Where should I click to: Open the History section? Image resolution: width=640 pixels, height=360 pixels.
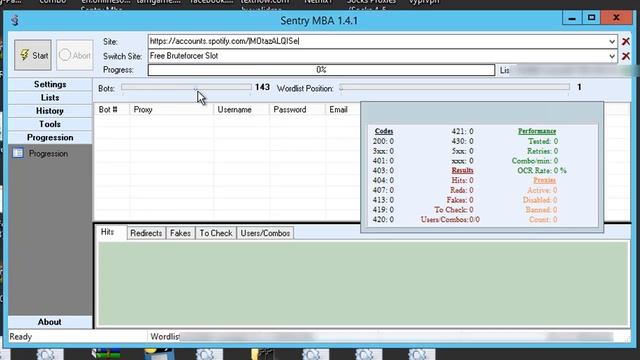[x=50, y=111]
